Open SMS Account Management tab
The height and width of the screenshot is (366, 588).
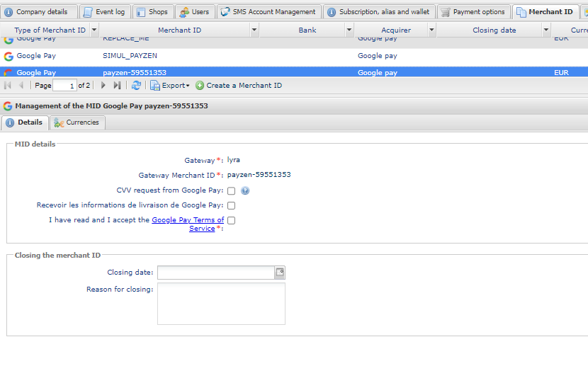(x=269, y=12)
